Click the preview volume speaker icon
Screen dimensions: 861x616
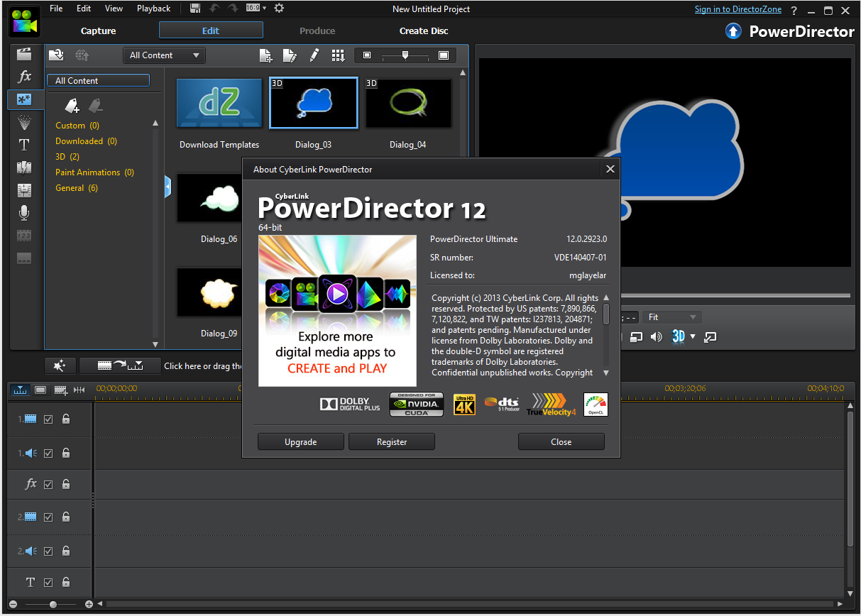657,337
